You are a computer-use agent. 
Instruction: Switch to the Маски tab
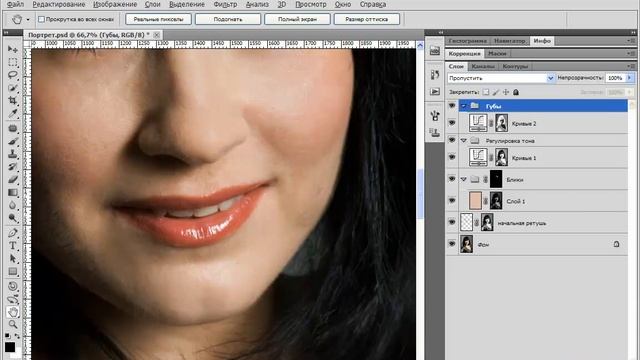pyautogui.click(x=497, y=53)
